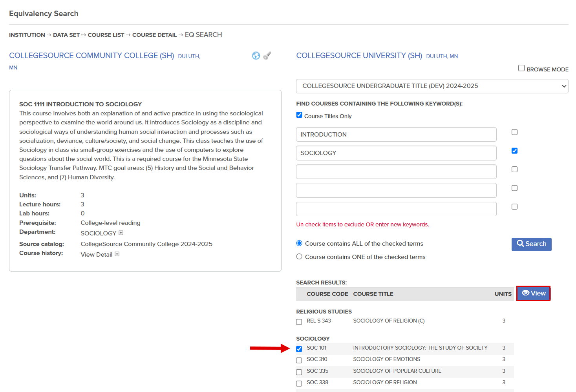576x392 pixels.
Task: Check the INTRODUCTION keyword checkbox
Action: pyautogui.click(x=514, y=132)
